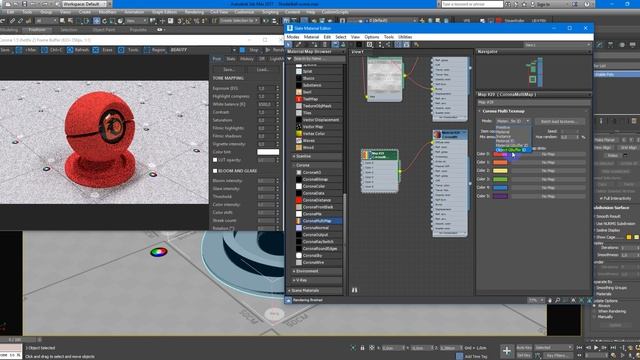
Task: Click the Vertex Color map icon
Action: tap(299, 133)
